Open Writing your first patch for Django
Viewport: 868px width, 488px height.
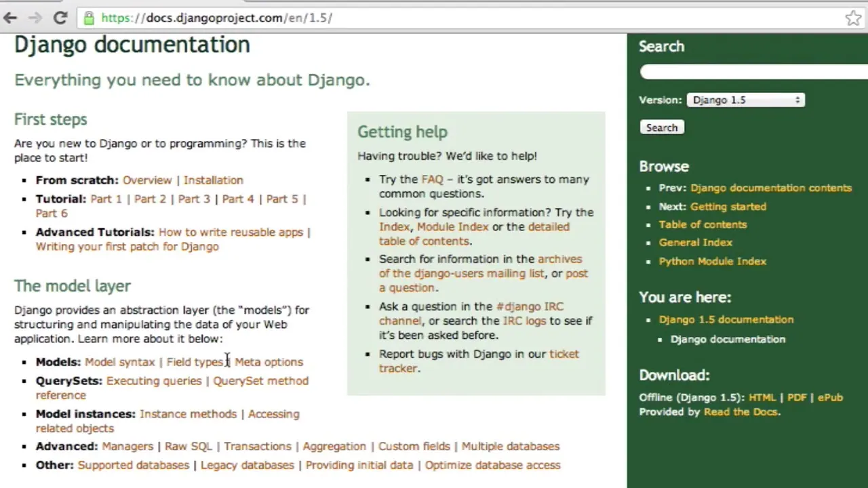point(127,247)
